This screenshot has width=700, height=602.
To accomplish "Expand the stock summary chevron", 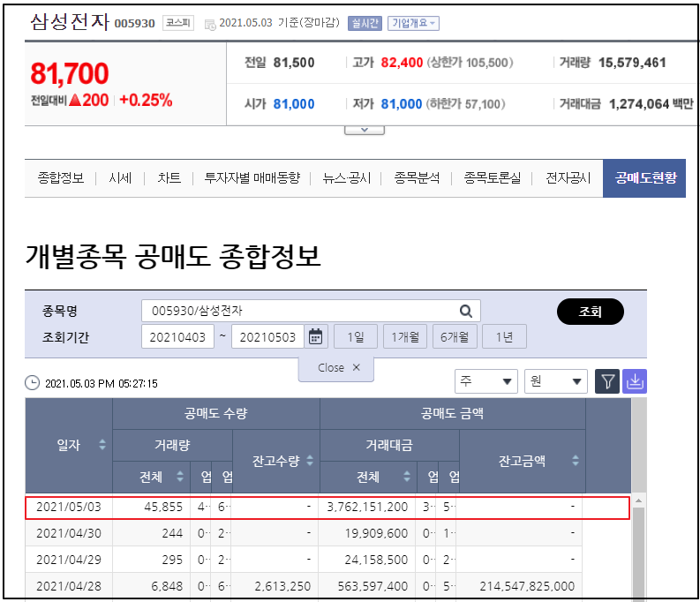I will click(x=365, y=130).
